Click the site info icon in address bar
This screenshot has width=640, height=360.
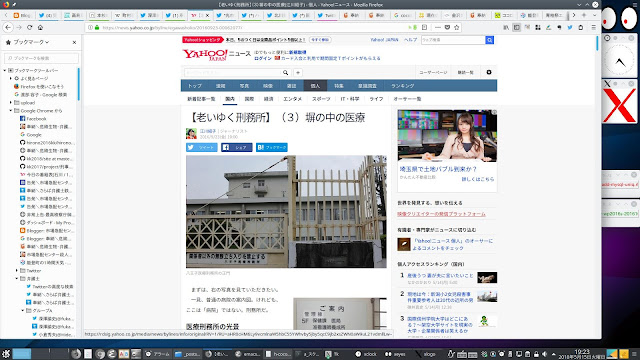(90, 27)
